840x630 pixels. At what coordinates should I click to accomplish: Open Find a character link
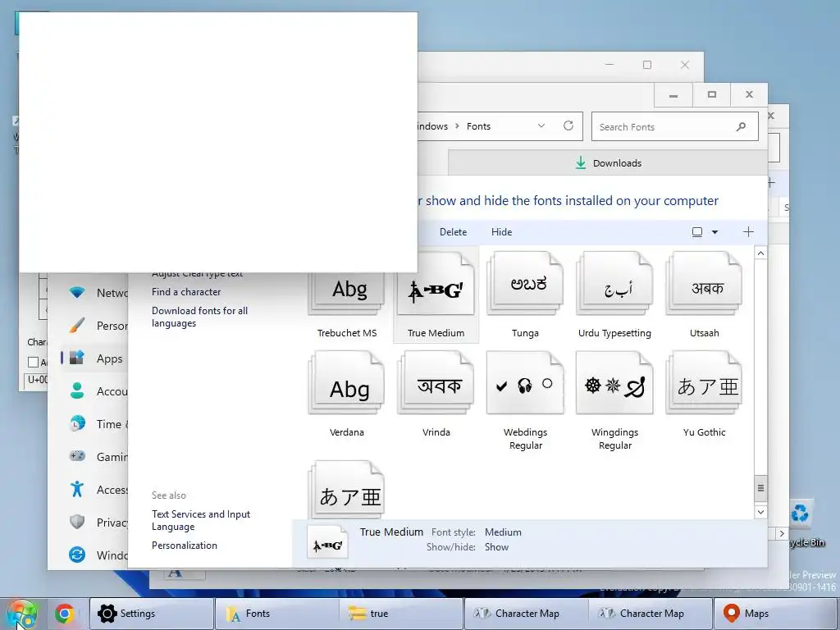tap(186, 292)
